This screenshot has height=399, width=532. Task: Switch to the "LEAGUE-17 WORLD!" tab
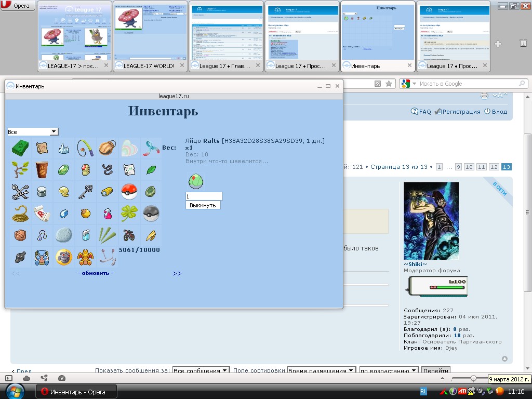[150, 36]
